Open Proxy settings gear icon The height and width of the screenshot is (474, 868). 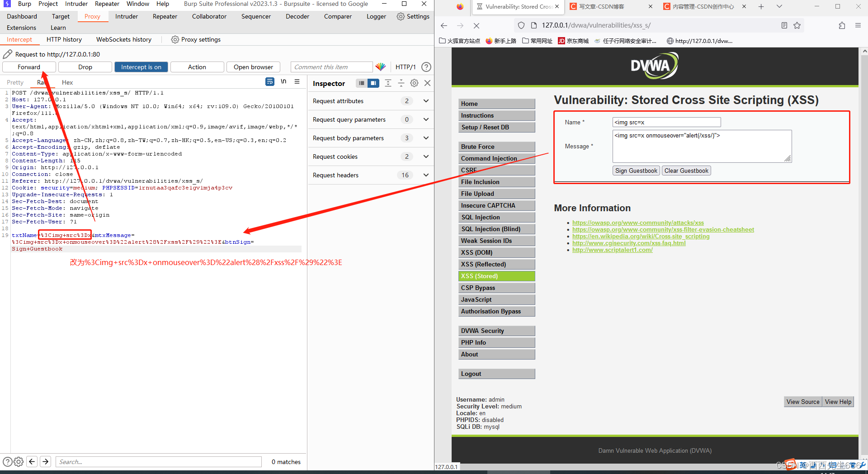coord(175,39)
